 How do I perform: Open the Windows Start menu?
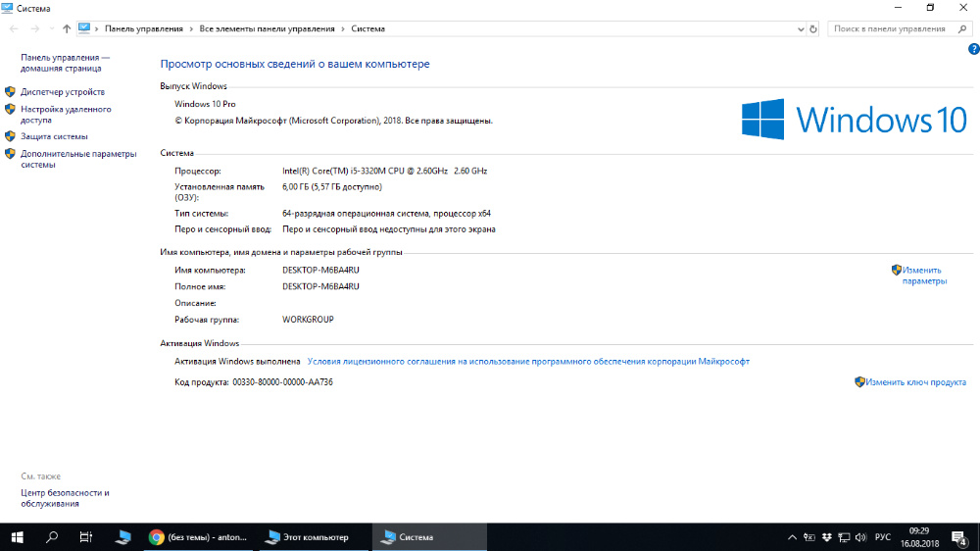(x=17, y=536)
